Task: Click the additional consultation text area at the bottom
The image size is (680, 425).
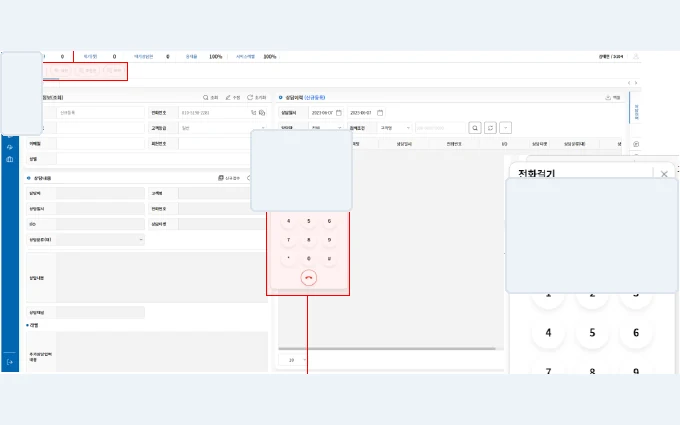Action: point(162,352)
